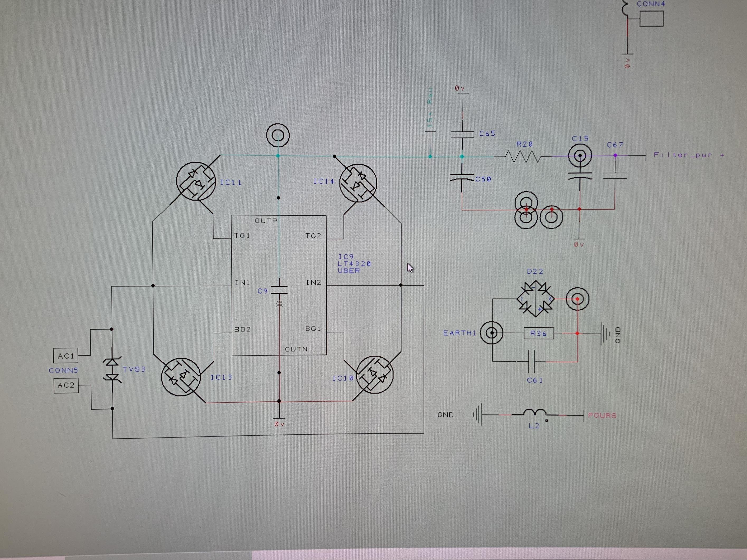Click the C61 label text

(535, 381)
